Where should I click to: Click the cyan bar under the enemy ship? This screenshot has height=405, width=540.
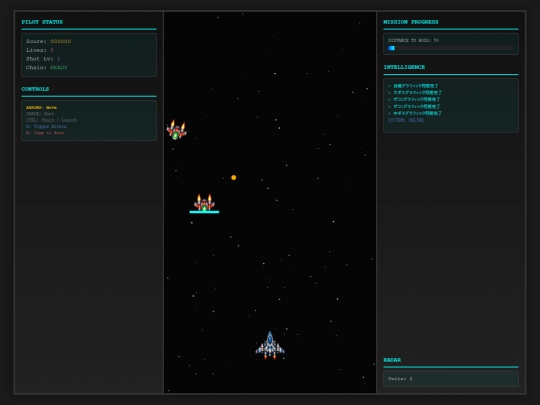click(x=204, y=212)
